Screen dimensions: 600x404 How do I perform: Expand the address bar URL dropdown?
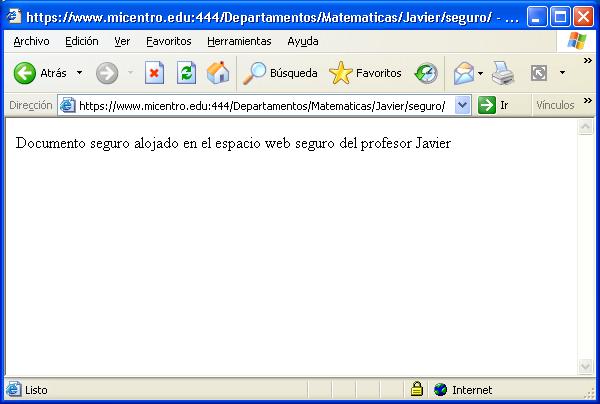pos(461,105)
